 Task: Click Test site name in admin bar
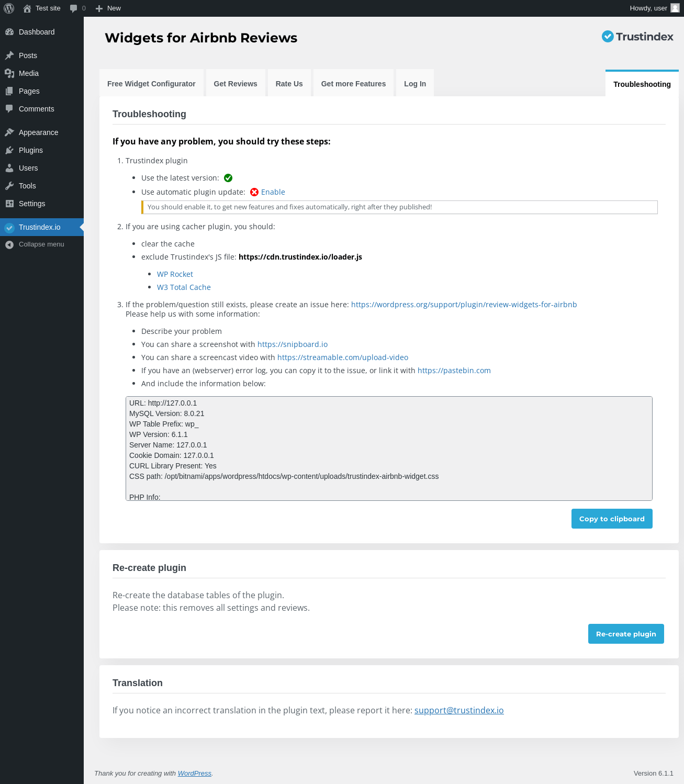(48, 8)
